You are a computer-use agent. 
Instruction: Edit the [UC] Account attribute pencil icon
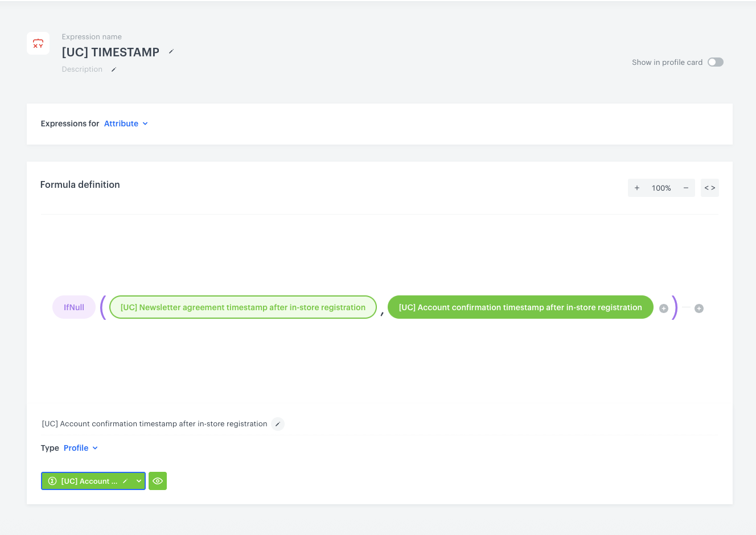click(x=125, y=481)
